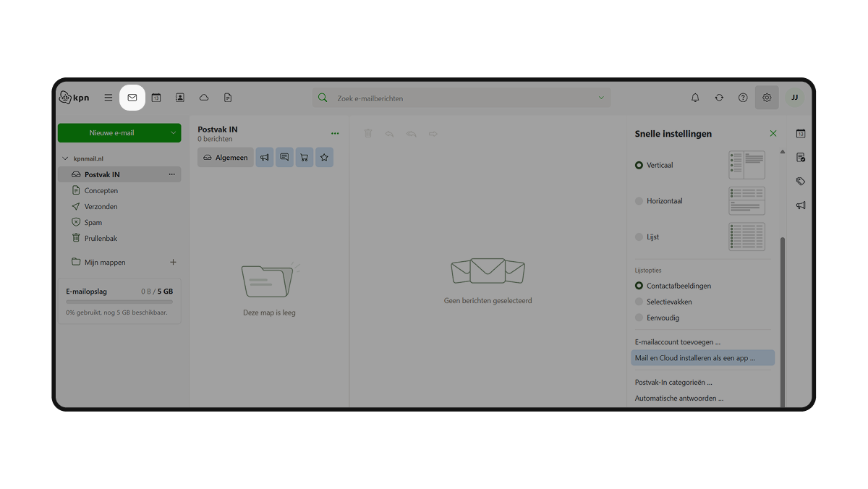Open Postvak IN folder actions menu

(x=172, y=174)
